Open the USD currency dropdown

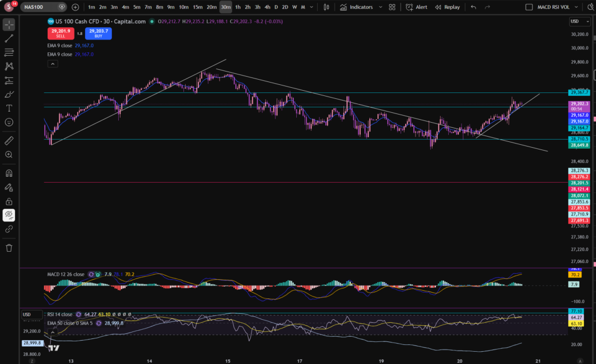pyautogui.click(x=580, y=22)
